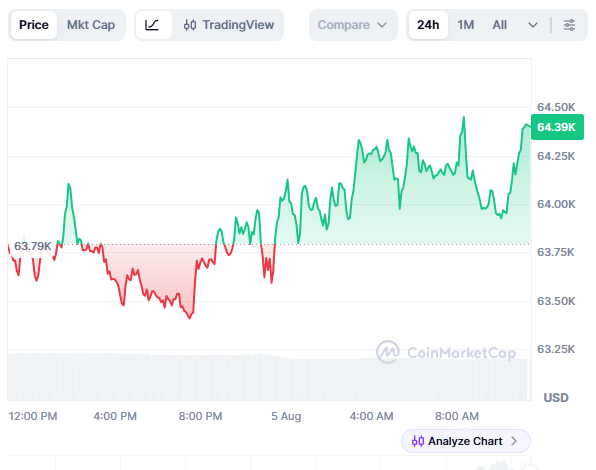Click the CoinMarketCap watermark logo
This screenshot has height=470, width=596.
pos(388,352)
